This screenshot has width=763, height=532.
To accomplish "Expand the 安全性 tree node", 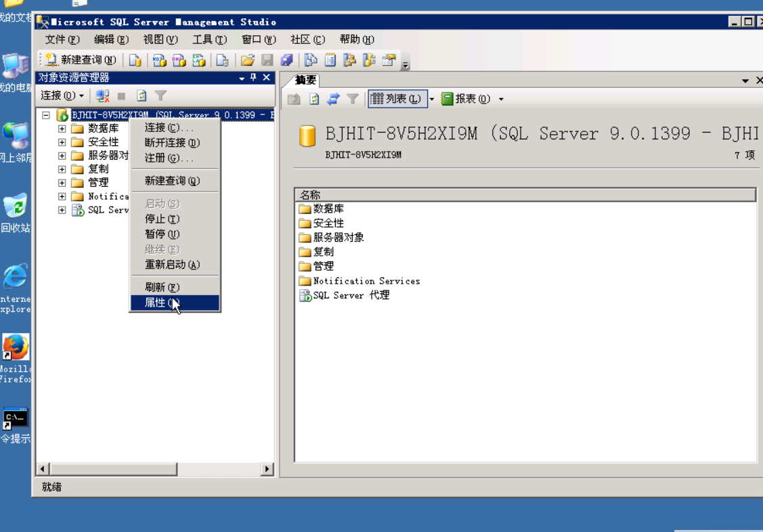I will tap(62, 143).
